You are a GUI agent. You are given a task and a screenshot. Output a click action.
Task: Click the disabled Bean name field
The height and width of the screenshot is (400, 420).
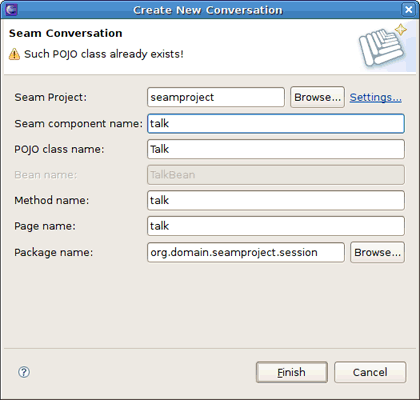pos(276,175)
